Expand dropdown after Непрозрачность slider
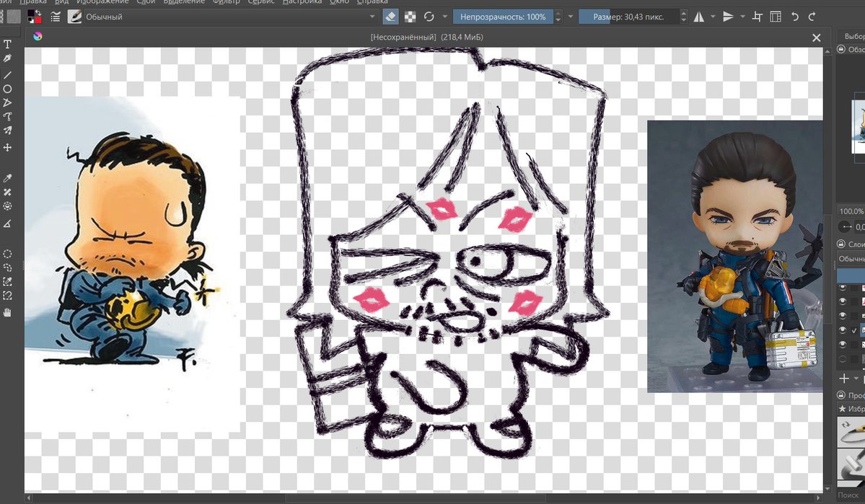This screenshot has width=865, height=504. coord(571,17)
